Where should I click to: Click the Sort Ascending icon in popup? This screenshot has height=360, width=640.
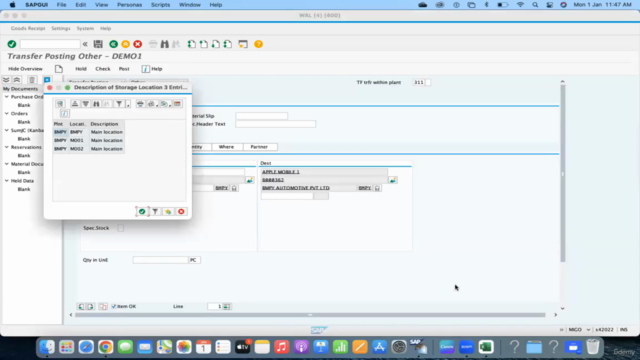[x=75, y=104]
